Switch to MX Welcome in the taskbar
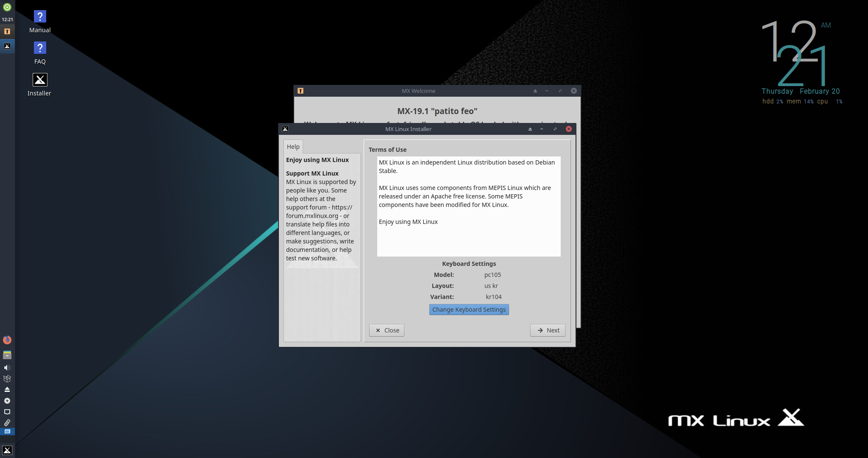The height and width of the screenshot is (458, 868). pyautogui.click(x=7, y=31)
